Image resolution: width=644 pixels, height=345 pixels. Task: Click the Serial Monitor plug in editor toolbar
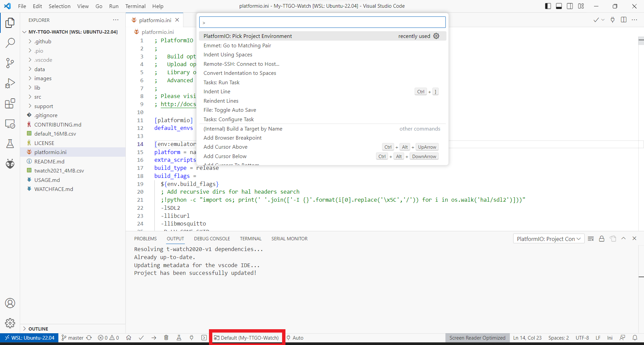coord(612,20)
